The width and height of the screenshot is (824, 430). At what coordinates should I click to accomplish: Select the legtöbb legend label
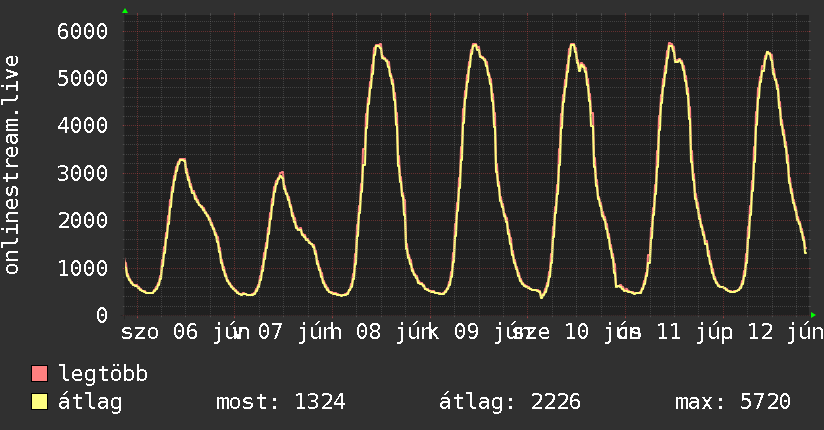point(103,374)
